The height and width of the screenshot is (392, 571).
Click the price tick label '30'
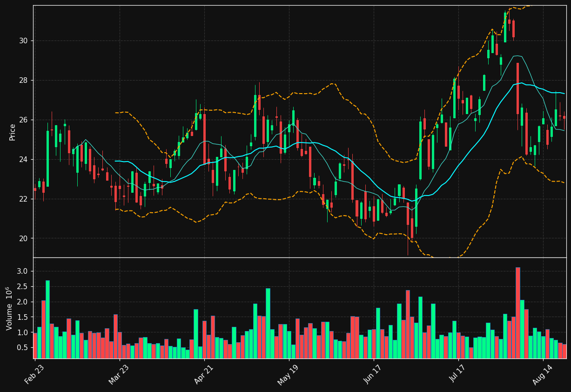[x=24, y=41]
